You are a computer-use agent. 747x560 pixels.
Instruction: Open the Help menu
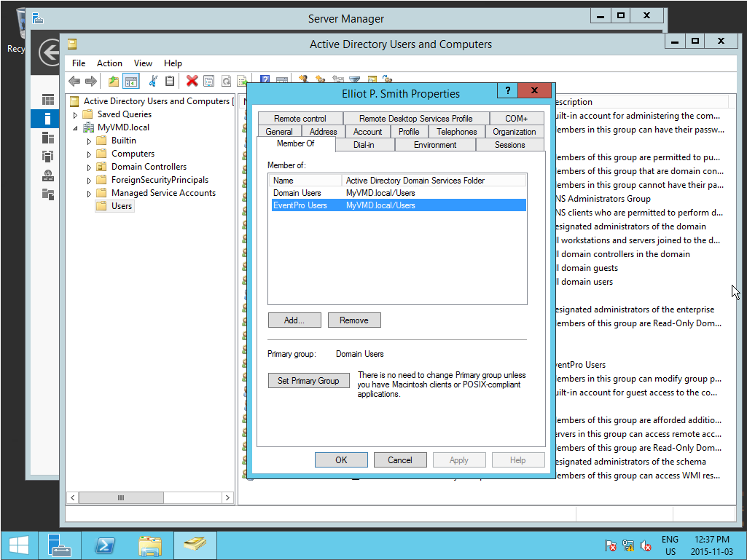coord(173,63)
